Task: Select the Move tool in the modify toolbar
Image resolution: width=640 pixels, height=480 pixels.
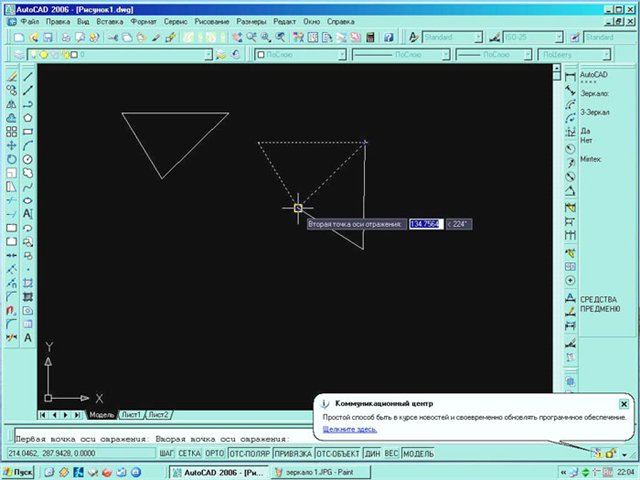Action: [10, 145]
